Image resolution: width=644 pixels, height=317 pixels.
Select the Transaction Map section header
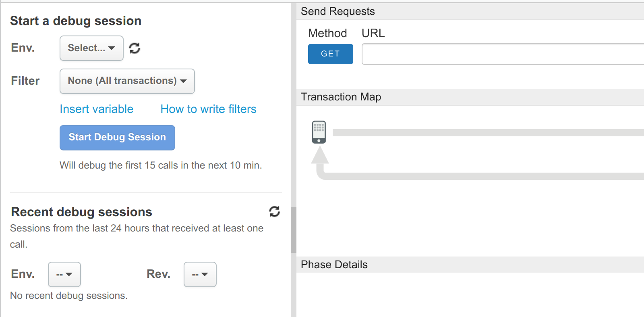341,97
